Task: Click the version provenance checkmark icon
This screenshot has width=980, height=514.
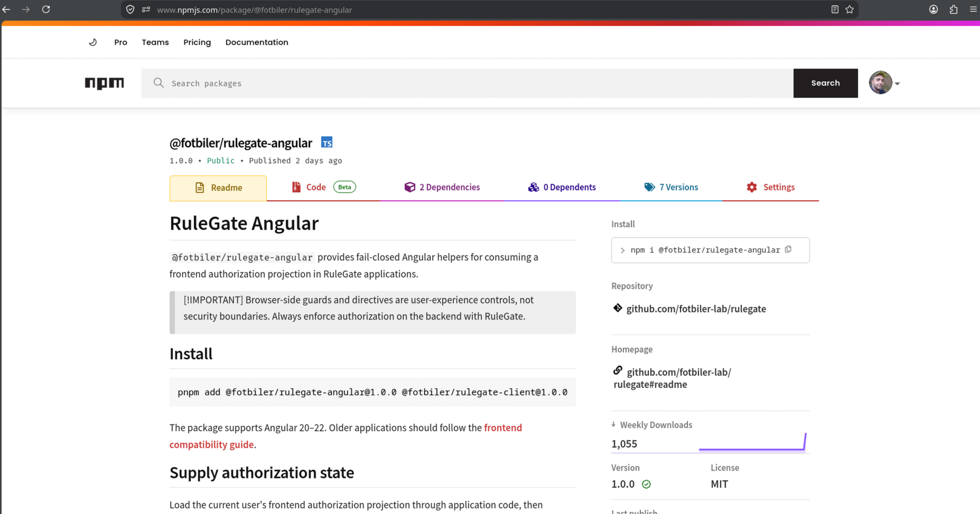Action: point(646,484)
